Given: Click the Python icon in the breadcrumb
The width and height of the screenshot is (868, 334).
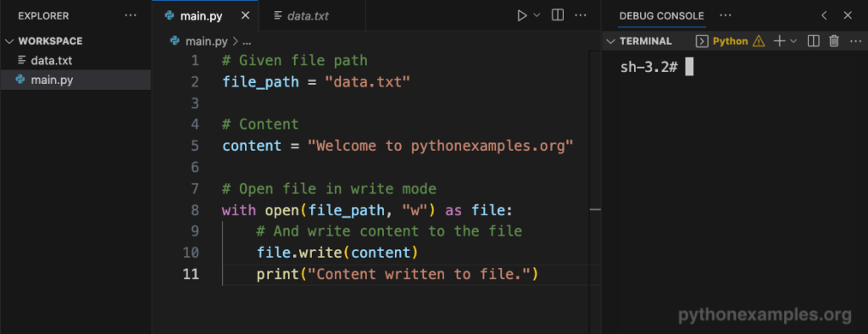Looking at the screenshot, I should click(x=175, y=41).
